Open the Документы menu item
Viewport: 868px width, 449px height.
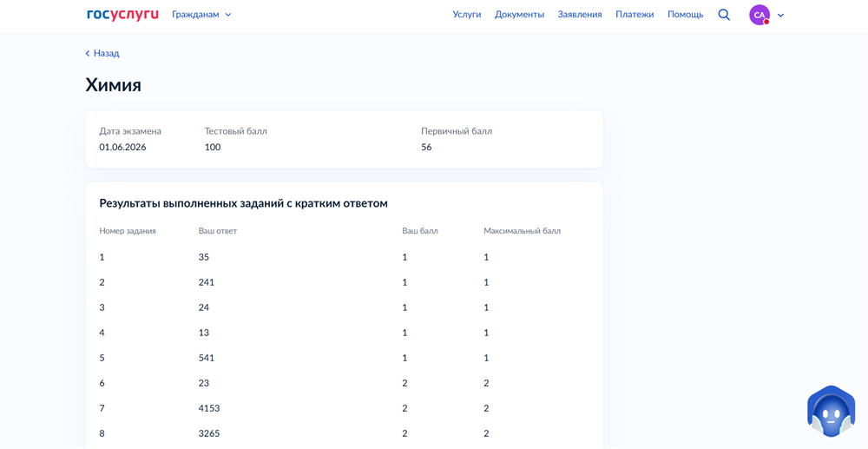tap(519, 15)
